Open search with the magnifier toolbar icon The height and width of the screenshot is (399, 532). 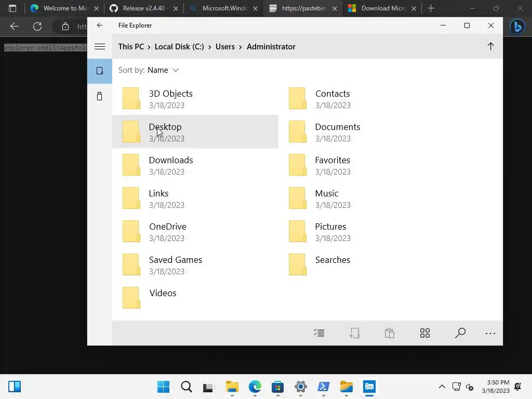(x=460, y=333)
